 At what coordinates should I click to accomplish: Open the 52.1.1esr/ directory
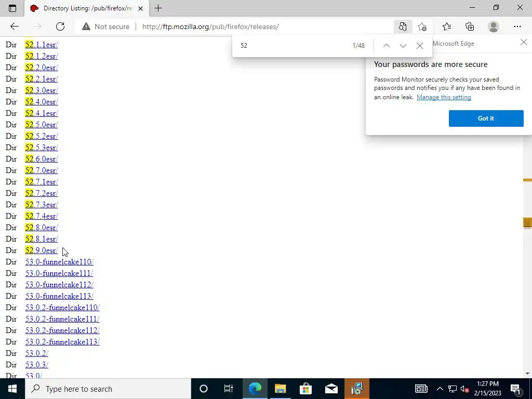(42, 45)
